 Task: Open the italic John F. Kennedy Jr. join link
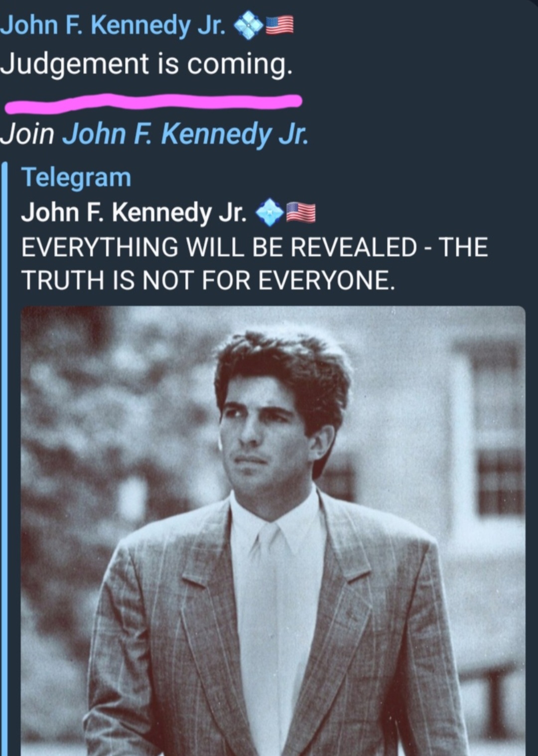coord(185,135)
